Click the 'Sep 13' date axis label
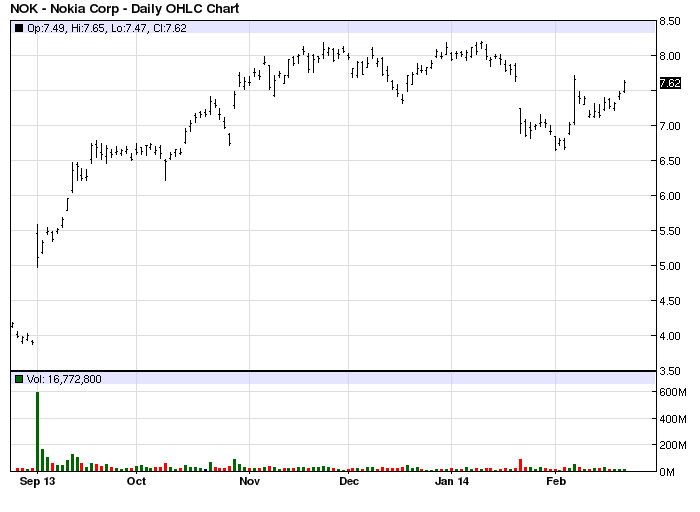 coord(38,481)
